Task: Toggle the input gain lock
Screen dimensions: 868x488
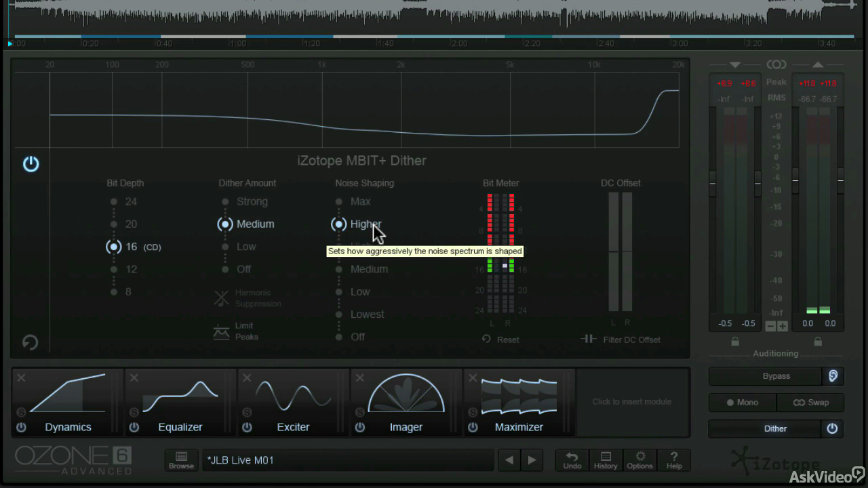Action: [735, 342]
